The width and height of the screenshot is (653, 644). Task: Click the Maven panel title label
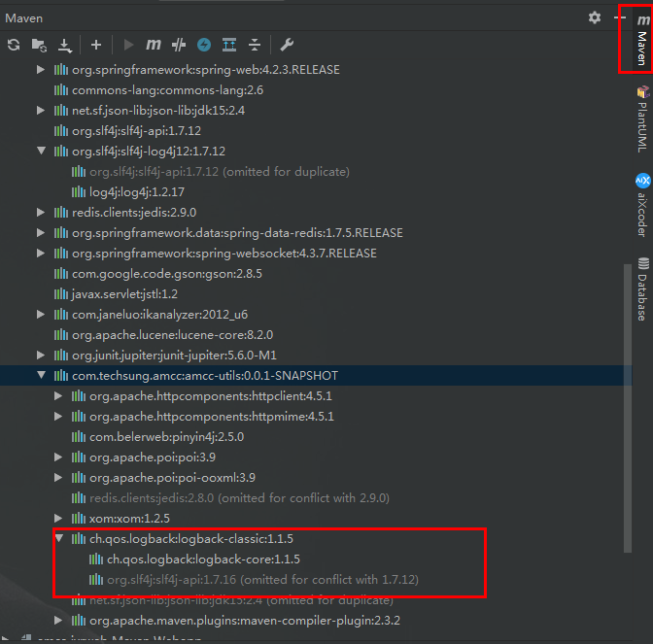23,18
